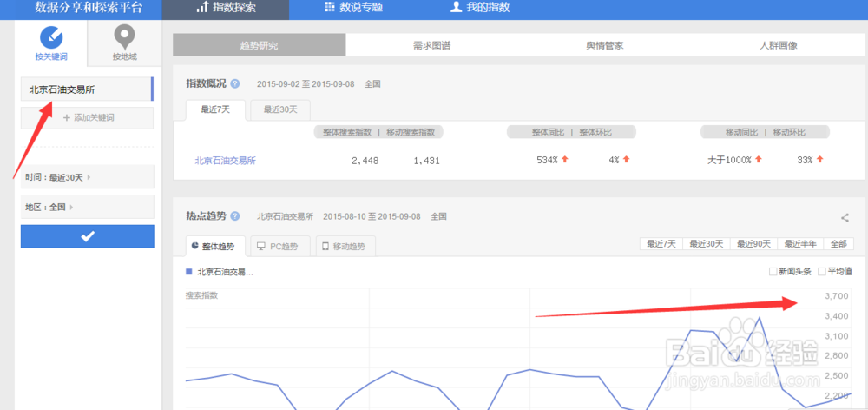
Task: Select the 最近7天 overview tab
Action: (215, 109)
